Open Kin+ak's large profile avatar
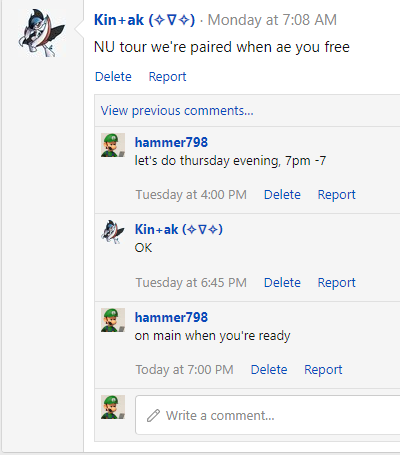 click(x=42, y=33)
